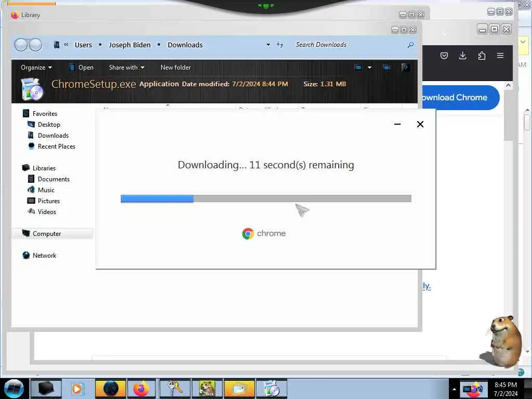
Task: Click Open in Explorer toolbar
Action: pyautogui.click(x=82, y=68)
